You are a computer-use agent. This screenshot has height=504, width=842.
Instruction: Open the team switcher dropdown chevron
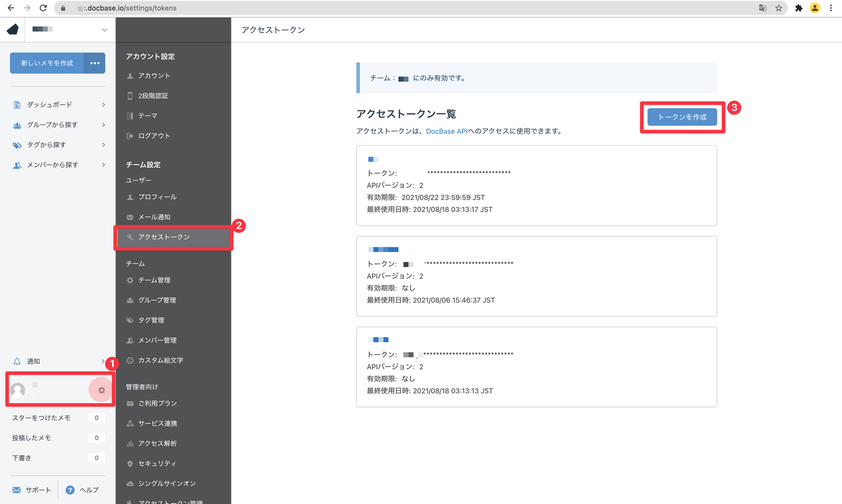[x=105, y=30]
